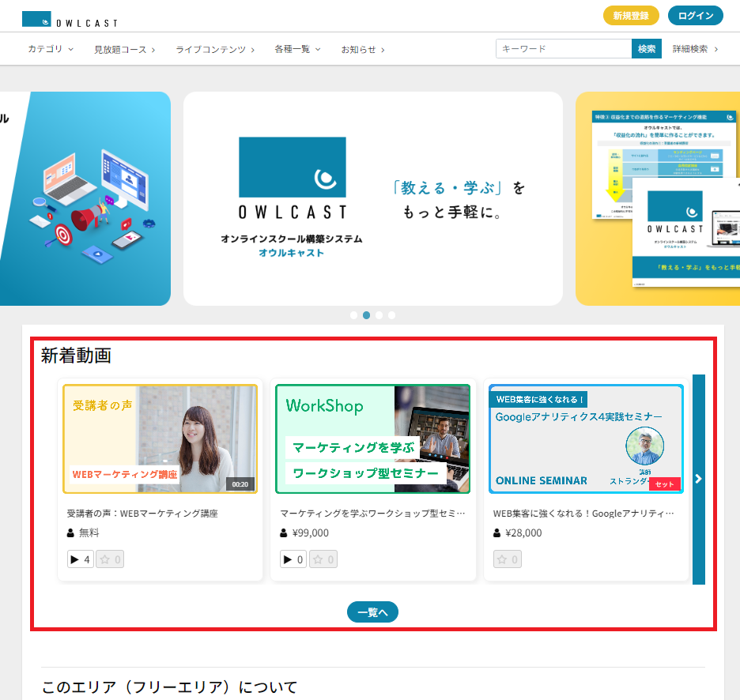
Task: Click play count icon on ¥99,000 card
Action: (x=293, y=559)
